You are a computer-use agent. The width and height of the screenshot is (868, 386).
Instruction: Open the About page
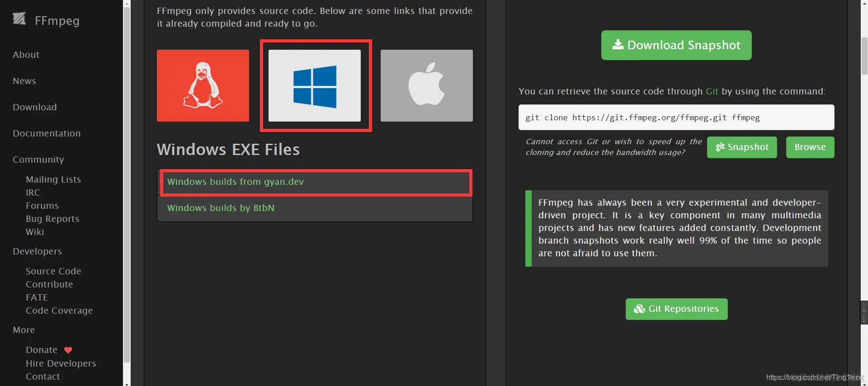coord(26,55)
